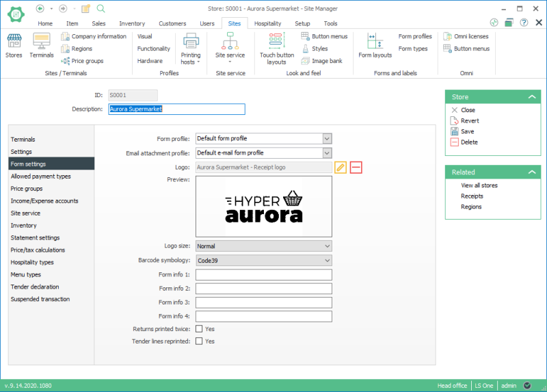Select Statement settings in sidebar
This screenshot has height=392, width=547.
tap(51, 237)
